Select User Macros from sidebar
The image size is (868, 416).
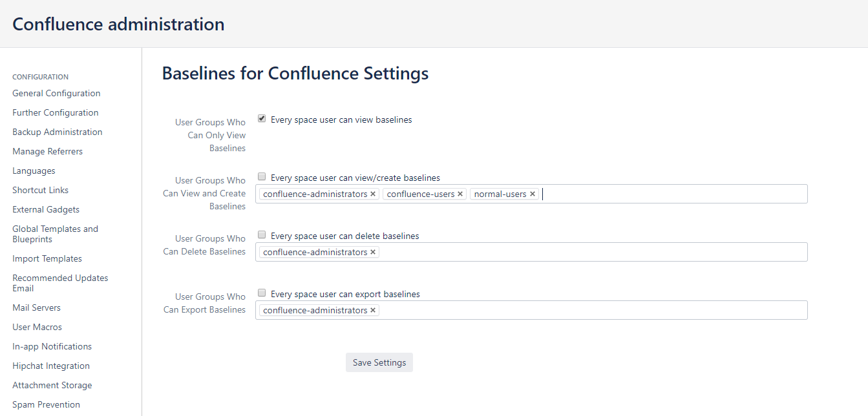pyautogui.click(x=37, y=327)
